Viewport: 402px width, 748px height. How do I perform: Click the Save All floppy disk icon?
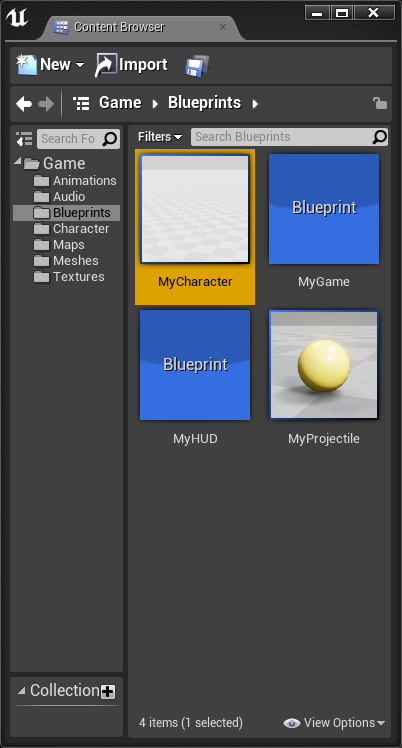[197, 66]
